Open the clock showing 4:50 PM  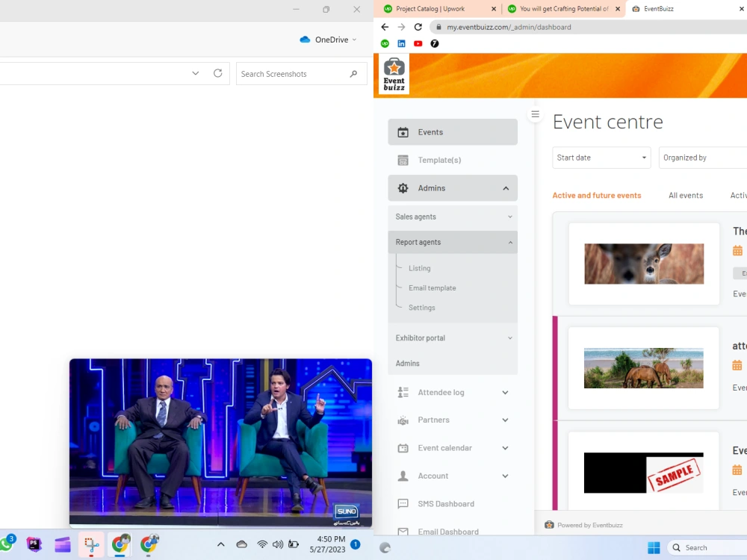(x=327, y=544)
